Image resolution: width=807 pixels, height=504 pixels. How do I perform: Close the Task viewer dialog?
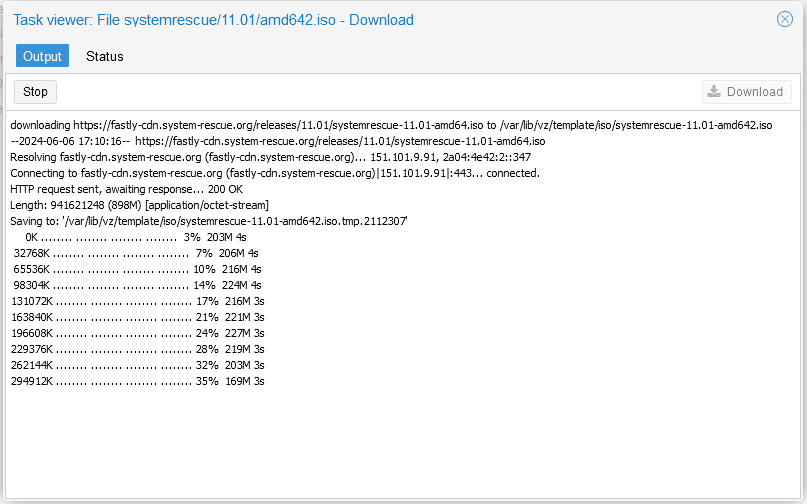784,20
